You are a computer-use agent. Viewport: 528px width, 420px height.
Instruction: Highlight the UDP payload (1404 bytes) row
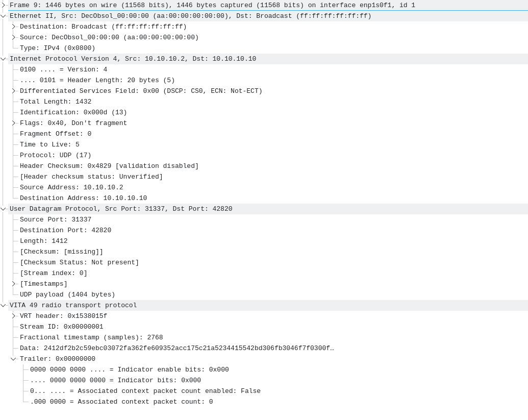[x=67, y=294]
